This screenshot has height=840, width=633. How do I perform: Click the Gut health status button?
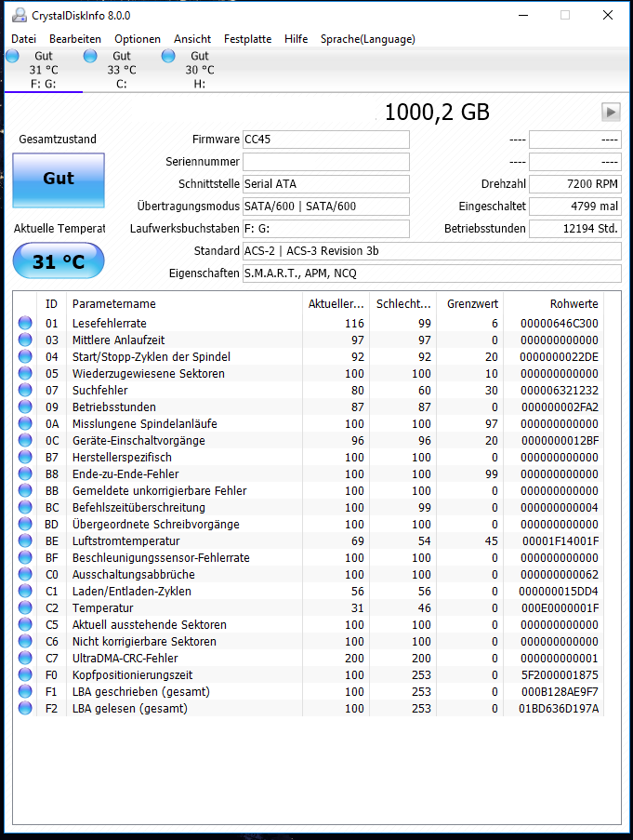59,180
